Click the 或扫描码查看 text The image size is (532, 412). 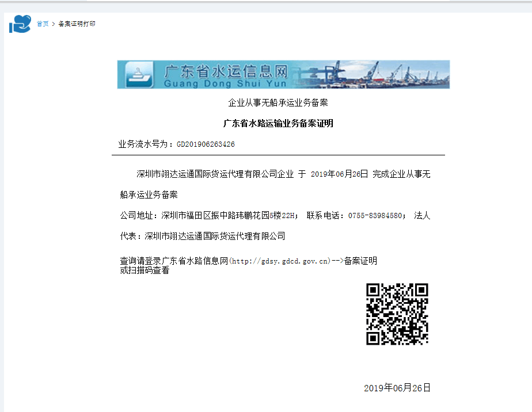pos(145,270)
